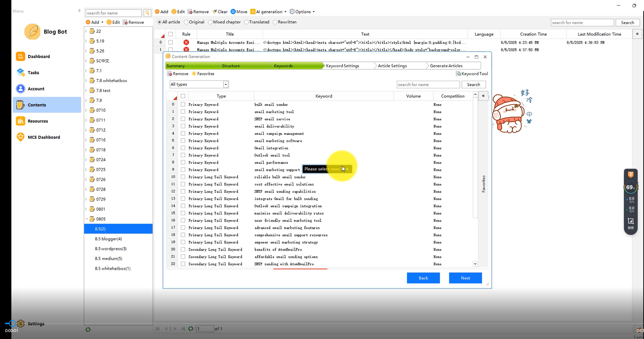Open the Dashboard sidebar icon
This screenshot has height=339, width=644.
(20, 56)
